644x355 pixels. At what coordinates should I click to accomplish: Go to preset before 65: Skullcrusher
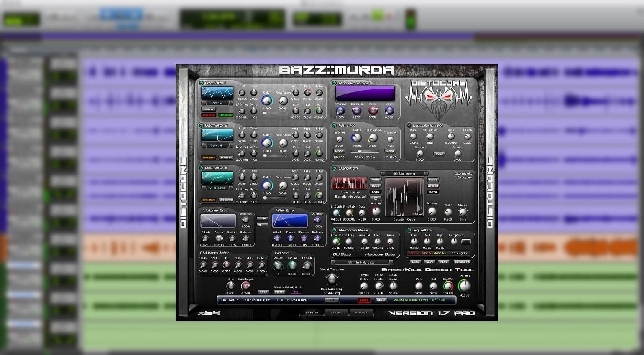[x=382, y=174]
